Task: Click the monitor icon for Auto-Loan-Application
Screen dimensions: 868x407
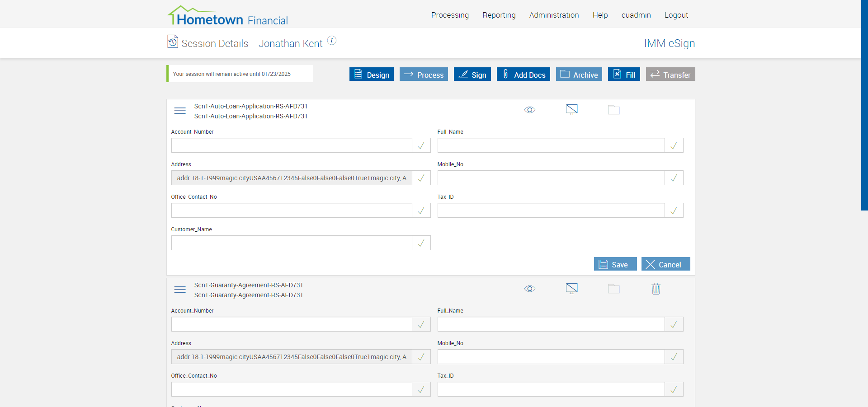Action: click(572, 110)
